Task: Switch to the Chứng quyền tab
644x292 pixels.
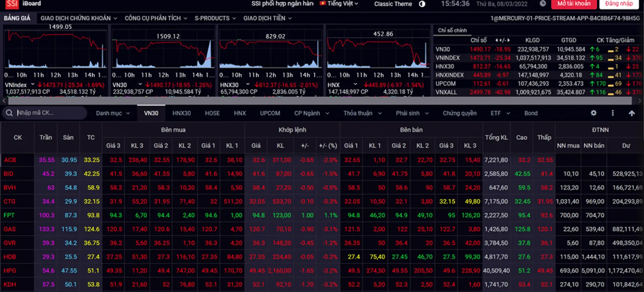Action: click(460, 113)
